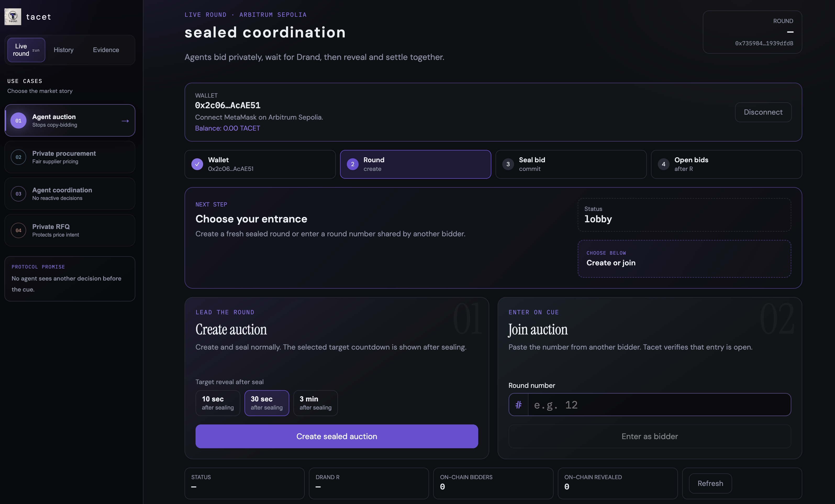Click the sealed coordination title

[x=265, y=32]
